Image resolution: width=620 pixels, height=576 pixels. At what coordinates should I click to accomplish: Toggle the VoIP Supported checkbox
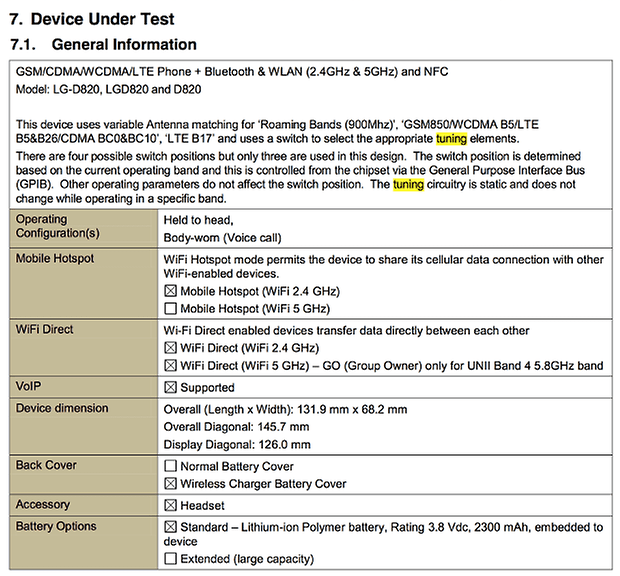pos(170,387)
